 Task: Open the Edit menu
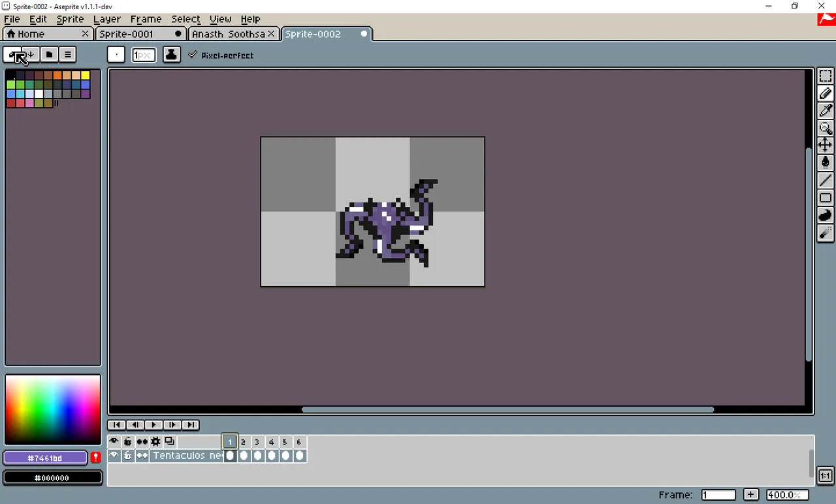click(38, 19)
